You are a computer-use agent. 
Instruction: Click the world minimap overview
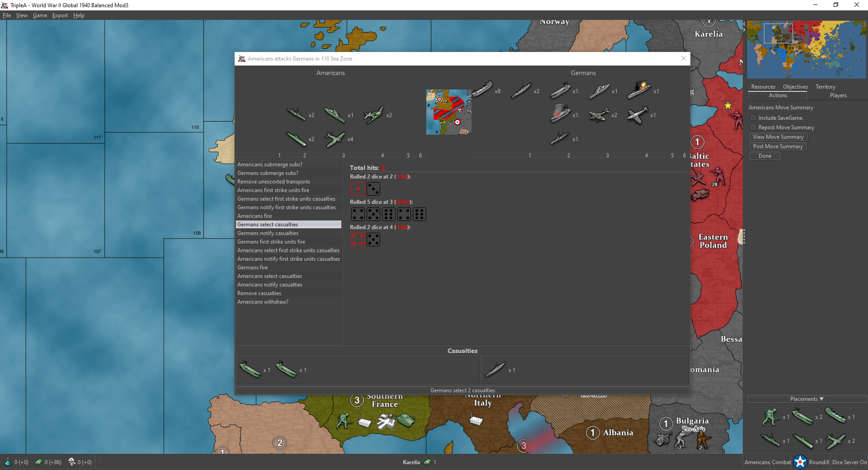[x=806, y=50]
